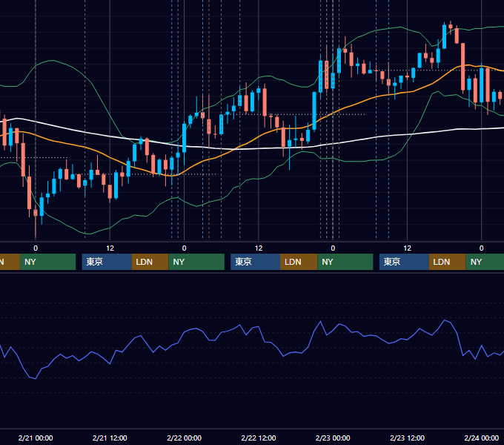Click the 2/22 00:00 date label

(x=184, y=438)
